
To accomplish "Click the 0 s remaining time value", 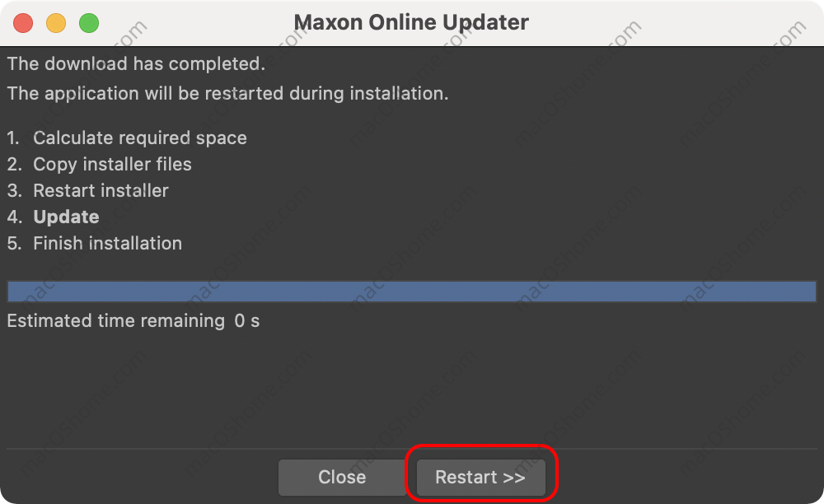I will (x=247, y=321).
